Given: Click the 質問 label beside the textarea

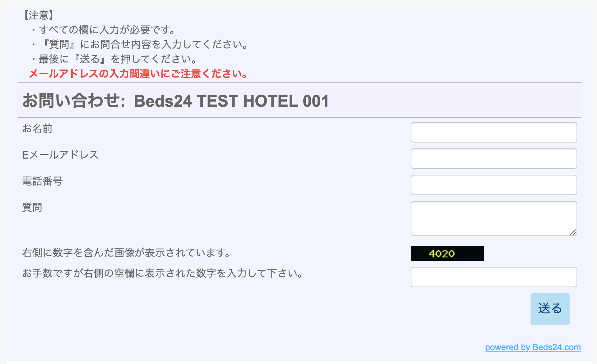Looking at the screenshot, I should click(32, 208).
